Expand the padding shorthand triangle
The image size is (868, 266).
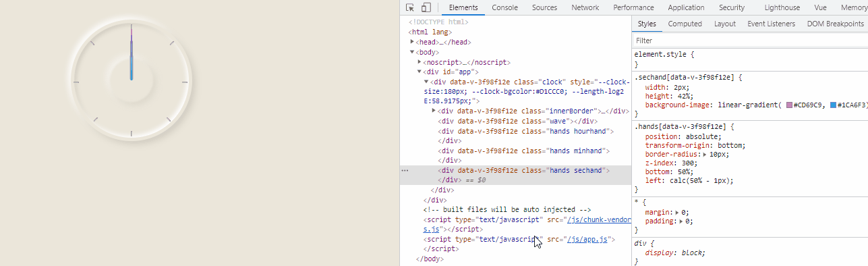(681, 221)
